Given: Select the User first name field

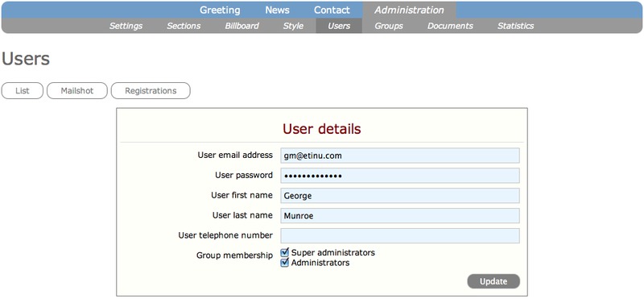Looking at the screenshot, I should coord(400,196).
